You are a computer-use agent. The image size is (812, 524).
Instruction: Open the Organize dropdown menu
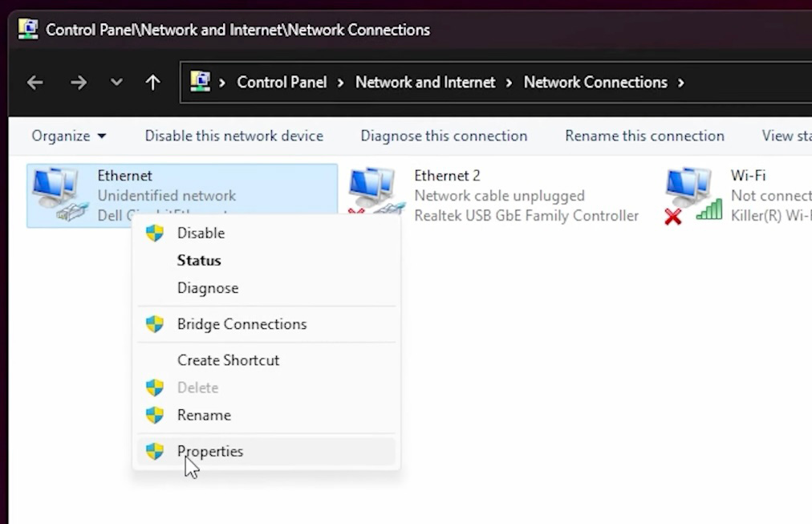point(68,136)
